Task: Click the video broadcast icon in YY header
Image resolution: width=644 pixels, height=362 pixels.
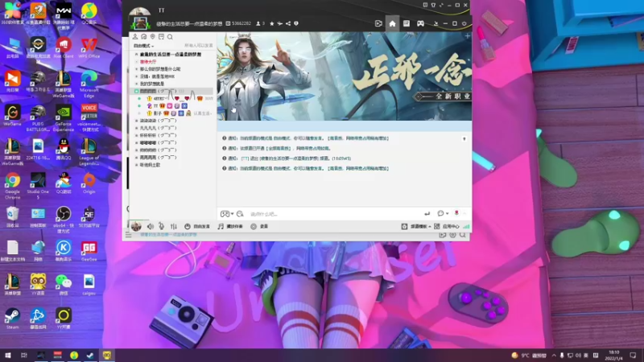Action: 378,24
